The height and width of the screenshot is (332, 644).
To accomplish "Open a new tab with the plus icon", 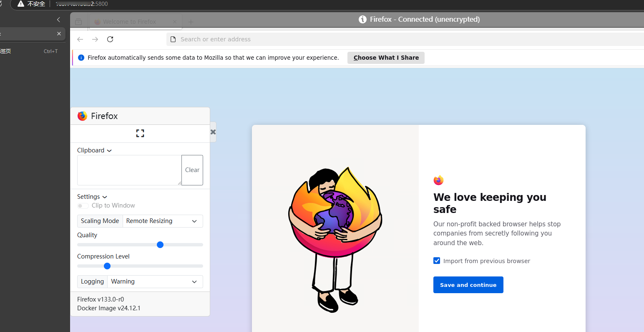I will (191, 22).
